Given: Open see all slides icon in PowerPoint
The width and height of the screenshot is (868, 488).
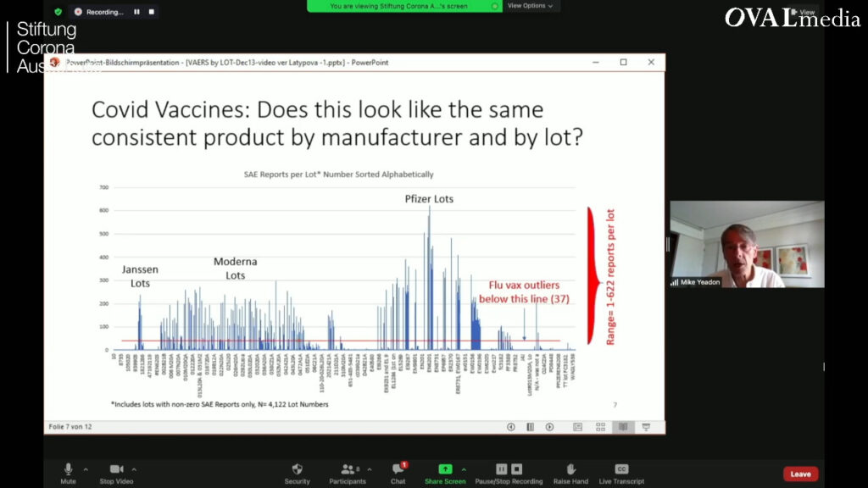Looking at the screenshot, I should (531, 427).
